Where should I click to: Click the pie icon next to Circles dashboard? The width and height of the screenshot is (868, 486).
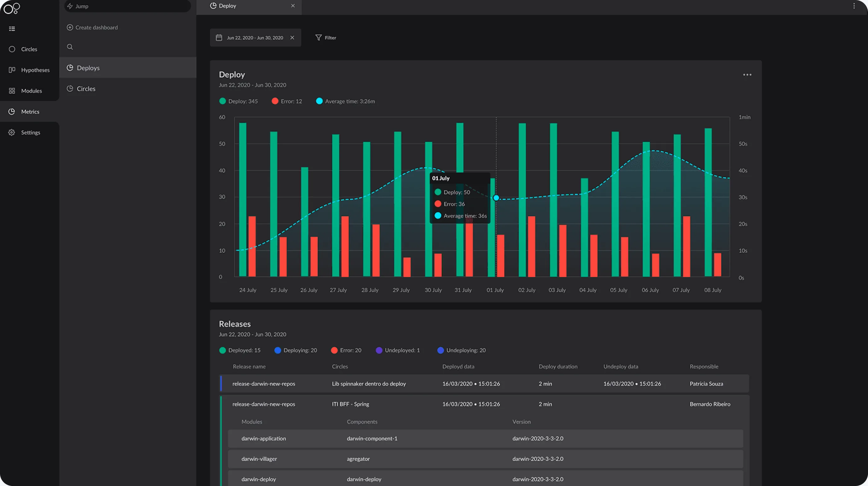point(70,89)
